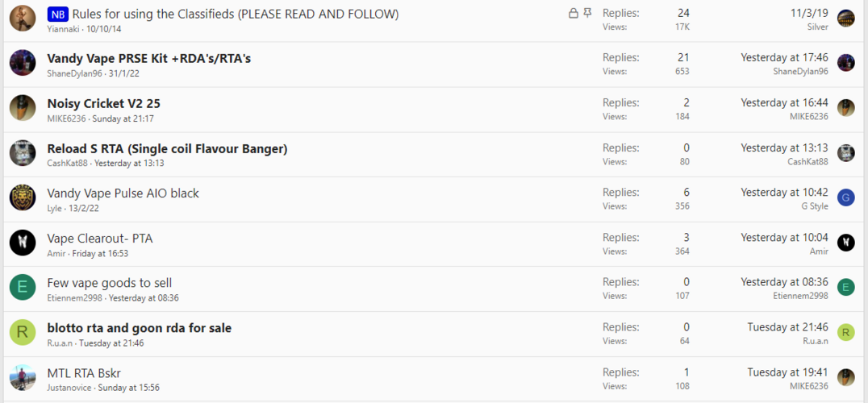Open the Vandy Vape PRSE Kit thread
Screen dimensions: 868x403
coord(149,59)
